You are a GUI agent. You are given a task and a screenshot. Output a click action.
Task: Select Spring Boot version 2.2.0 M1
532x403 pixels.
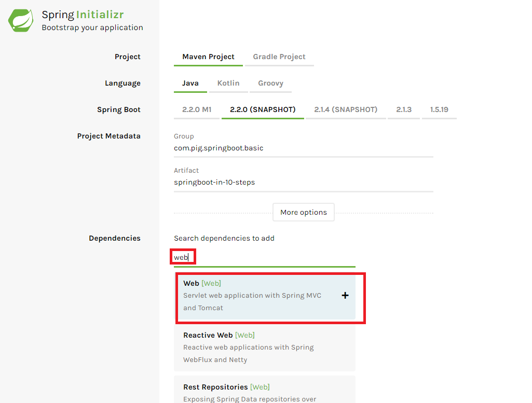click(x=196, y=109)
